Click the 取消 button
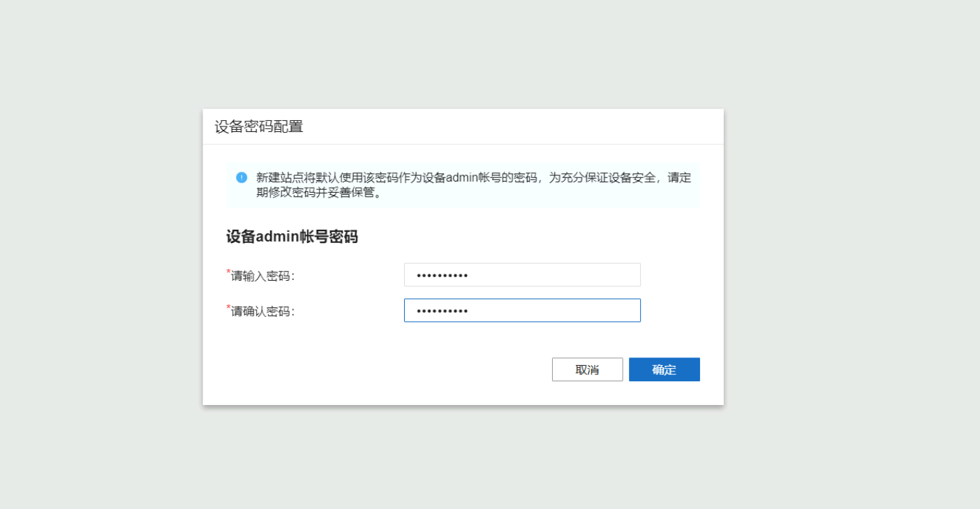This screenshot has width=980, height=509. tap(587, 369)
